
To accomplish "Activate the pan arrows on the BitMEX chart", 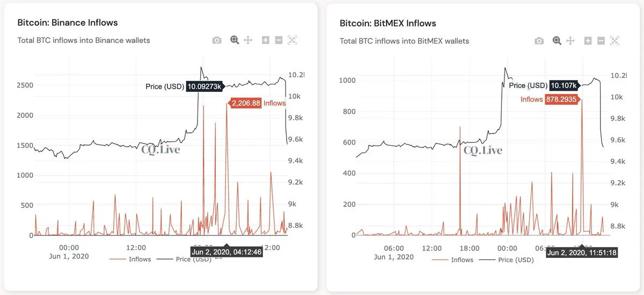I will click(x=570, y=41).
